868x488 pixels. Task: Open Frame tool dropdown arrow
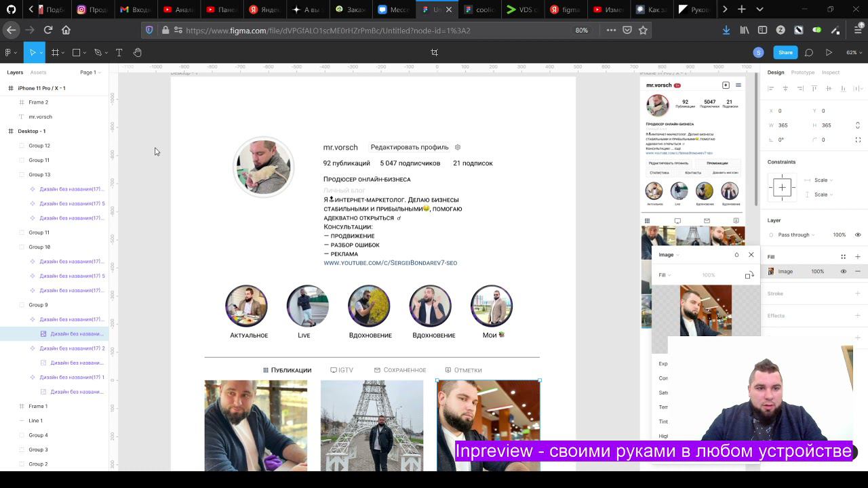point(63,53)
